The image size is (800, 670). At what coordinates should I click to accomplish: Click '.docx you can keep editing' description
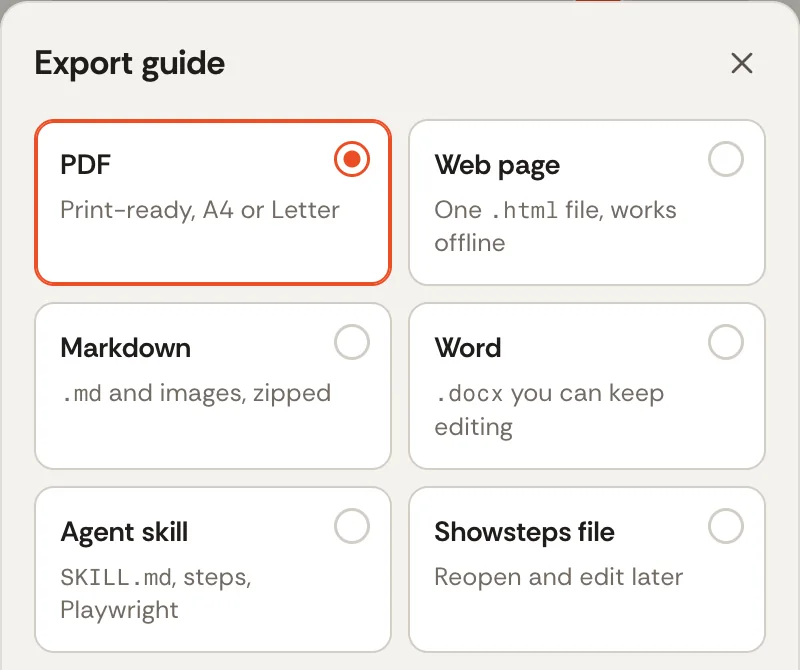549,410
